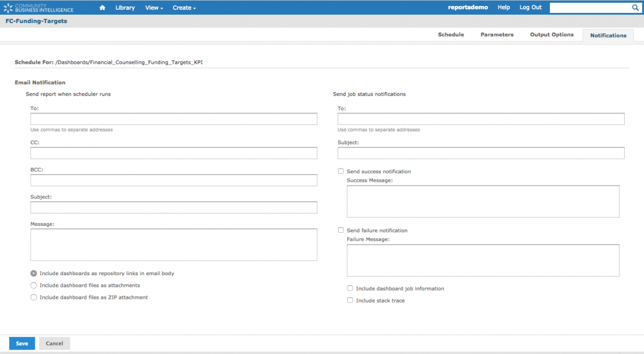Open the Library menu item
The image size is (644, 354).
tap(125, 8)
